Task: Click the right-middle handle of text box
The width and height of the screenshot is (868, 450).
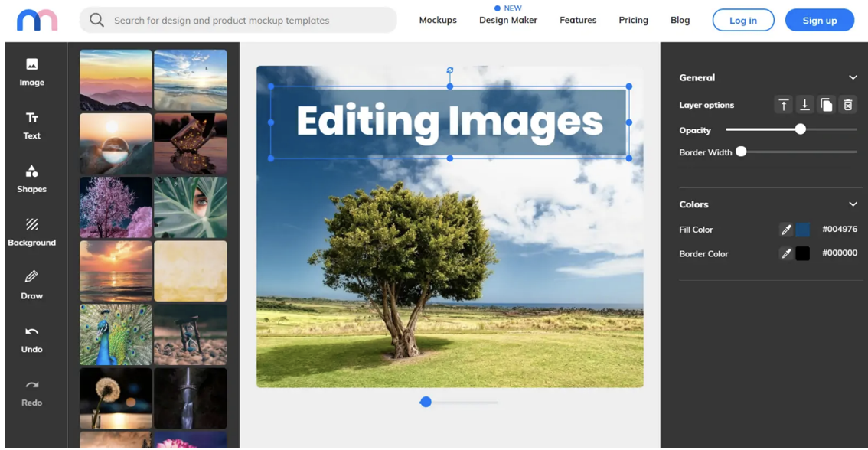Action: point(629,122)
